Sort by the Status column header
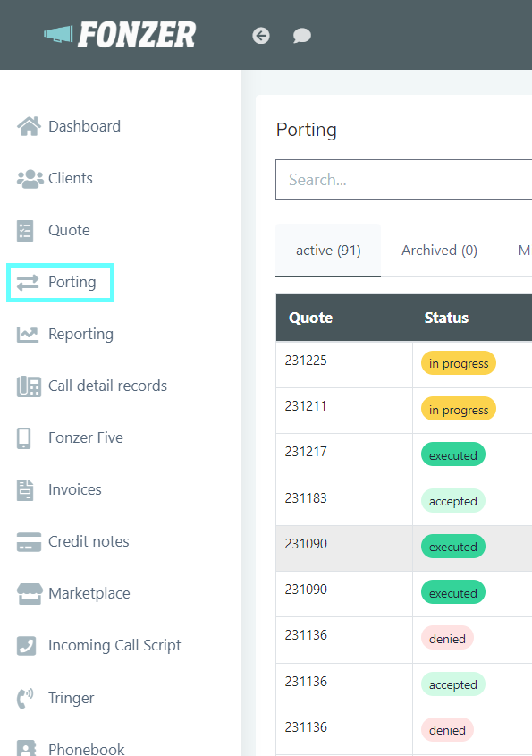The image size is (532, 756). pos(446,318)
